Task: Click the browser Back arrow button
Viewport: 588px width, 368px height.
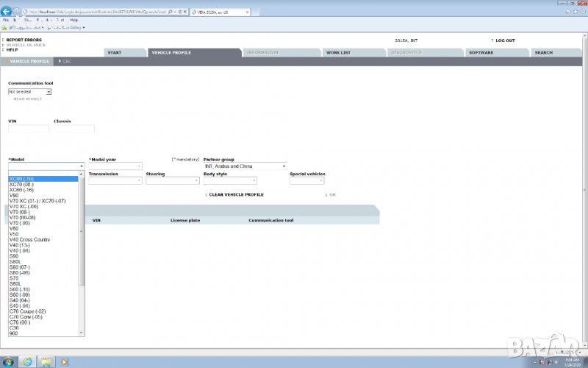Action: 7,12
